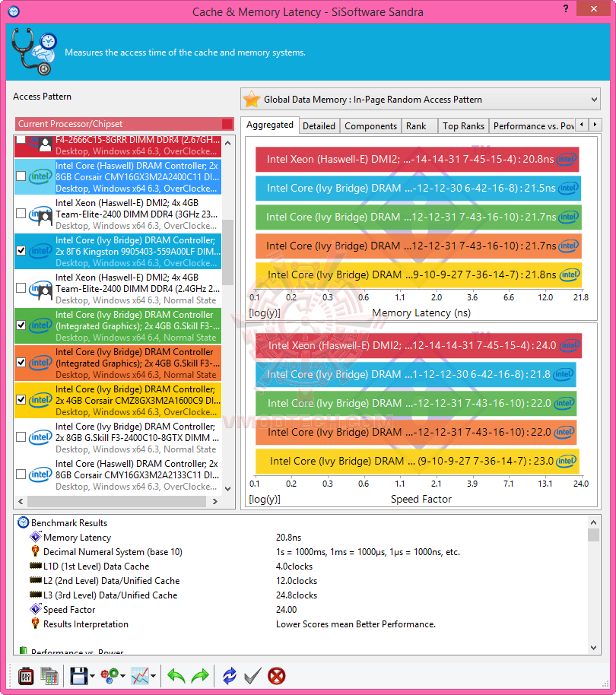The height and width of the screenshot is (695, 616).
Task: Click the processor list scroll up arrow
Action: click(228, 143)
